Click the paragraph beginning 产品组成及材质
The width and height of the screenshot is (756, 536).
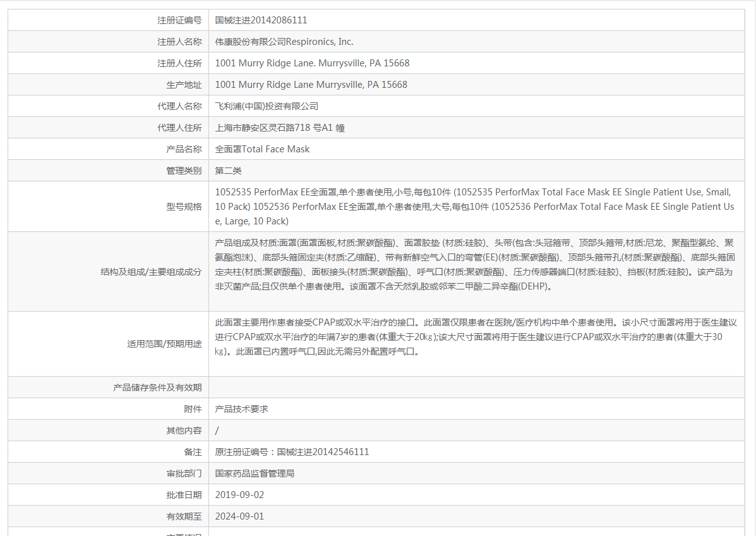click(475, 264)
